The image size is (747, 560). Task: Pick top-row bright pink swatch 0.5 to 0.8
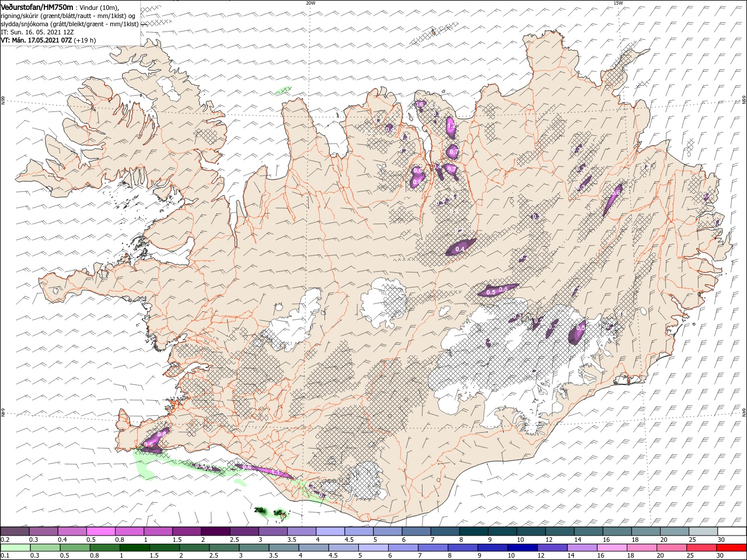tap(100, 531)
